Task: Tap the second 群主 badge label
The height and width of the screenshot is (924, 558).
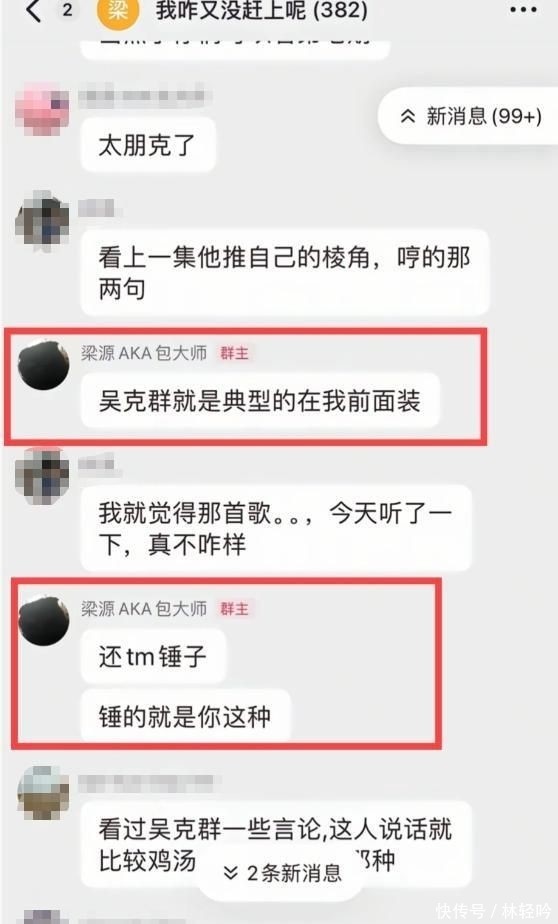Action: click(x=235, y=609)
